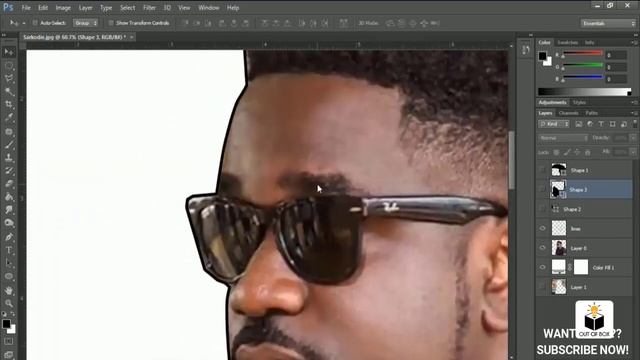This screenshot has width=640, height=360.
Task: Select the Paint Bucket tool
Action: (9, 197)
